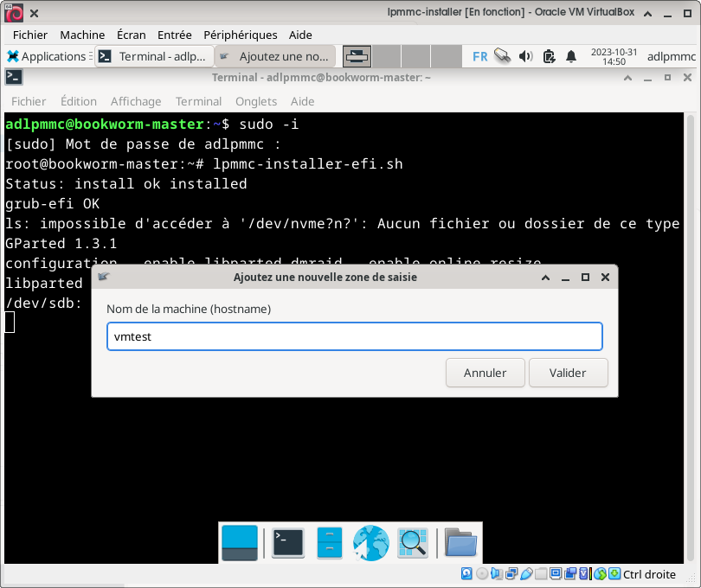The image size is (701, 588).
Task: Click the Annuler button
Action: (x=485, y=373)
